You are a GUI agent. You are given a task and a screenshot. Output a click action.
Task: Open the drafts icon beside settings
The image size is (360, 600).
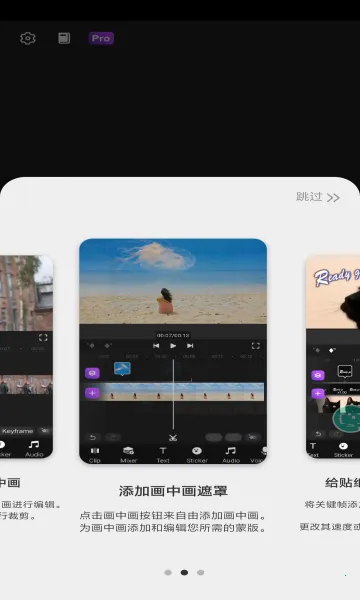pos(64,38)
